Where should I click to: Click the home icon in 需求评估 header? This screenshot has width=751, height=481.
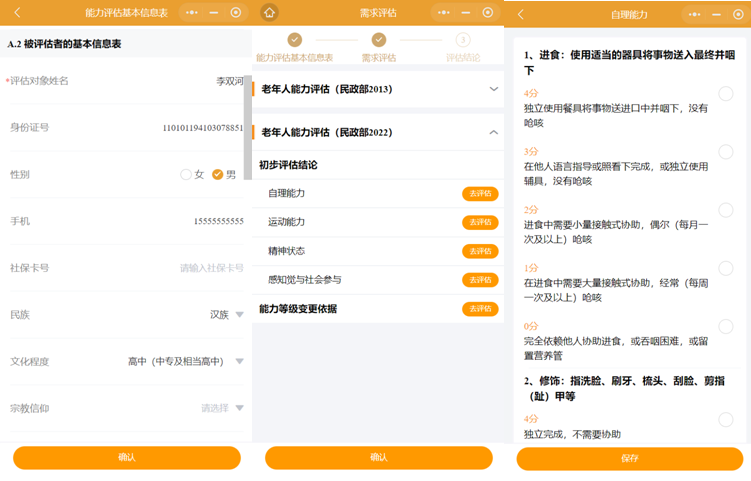[x=269, y=13]
